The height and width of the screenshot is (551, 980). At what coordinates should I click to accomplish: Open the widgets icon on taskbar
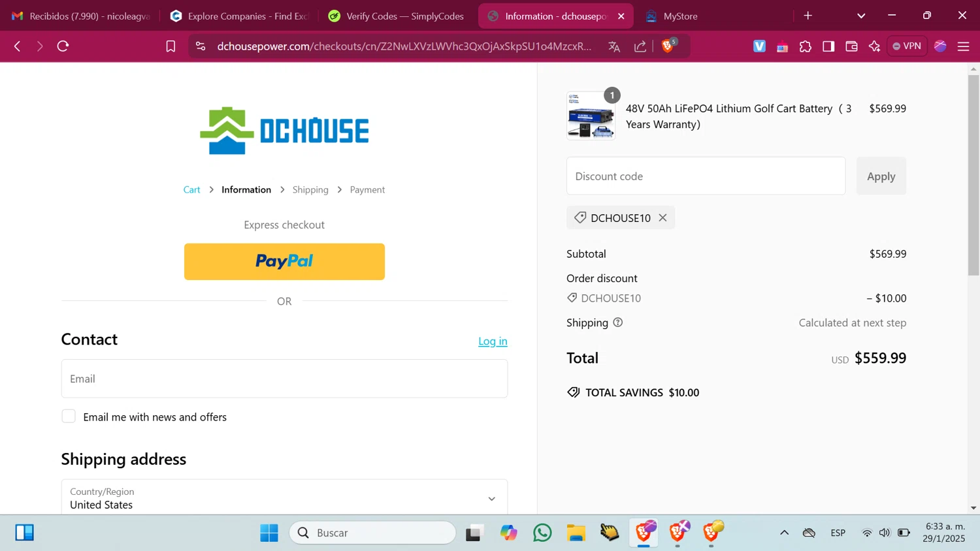tap(24, 533)
